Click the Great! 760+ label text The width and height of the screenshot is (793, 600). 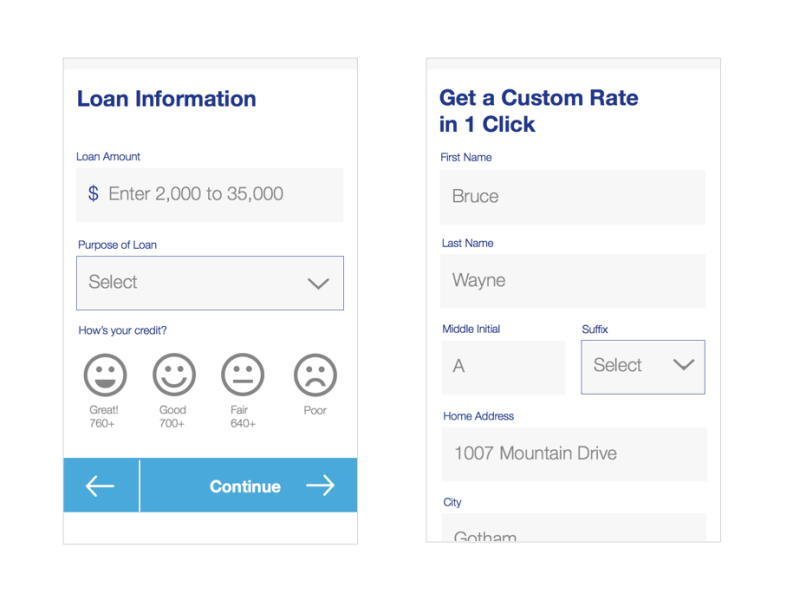(103, 416)
